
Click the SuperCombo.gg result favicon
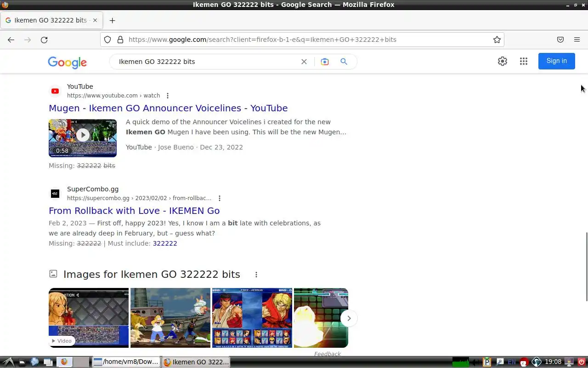pyautogui.click(x=55, y=194)
